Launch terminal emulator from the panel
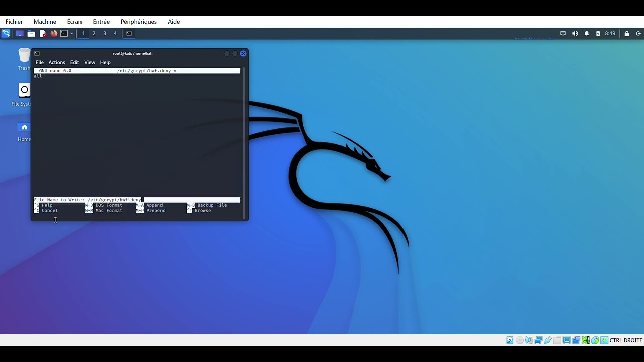This screenshot has width=644, height=362. 64,33
